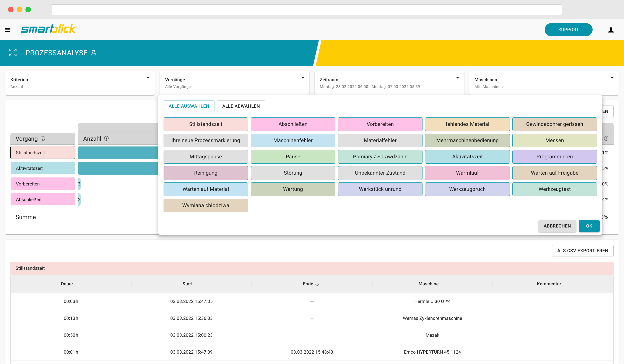Image resolution: width=624 pixels, height=364 pixels.
Task: Click the Werkzeugbruch colored chip
Action: coord(467,189)
